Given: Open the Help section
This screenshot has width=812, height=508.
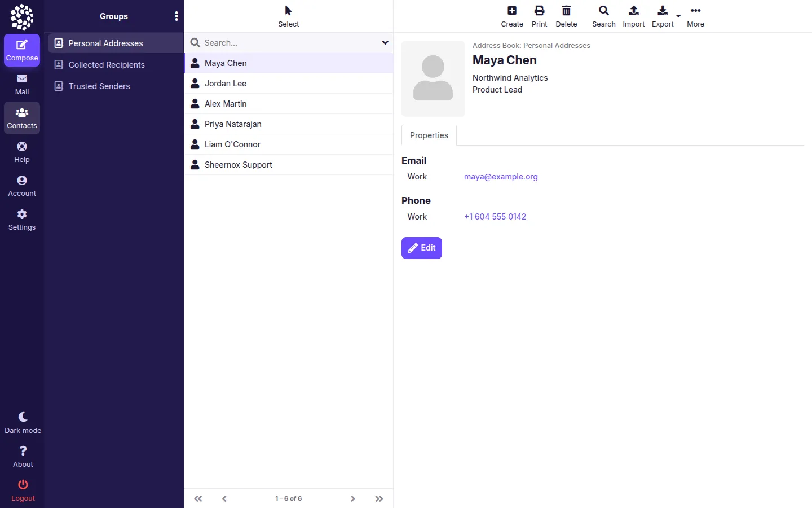Looking at the screenshot, I should (x=22, y=152).
